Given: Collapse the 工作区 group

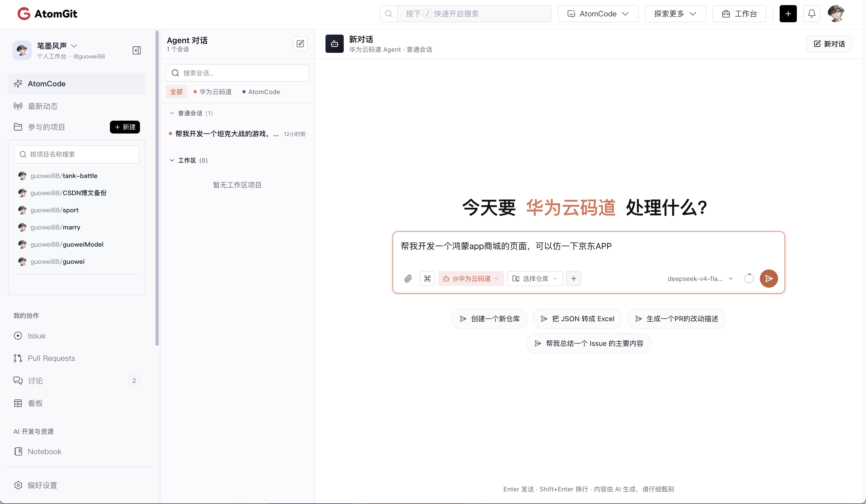Looking at the screenshot, I should 189,160.
